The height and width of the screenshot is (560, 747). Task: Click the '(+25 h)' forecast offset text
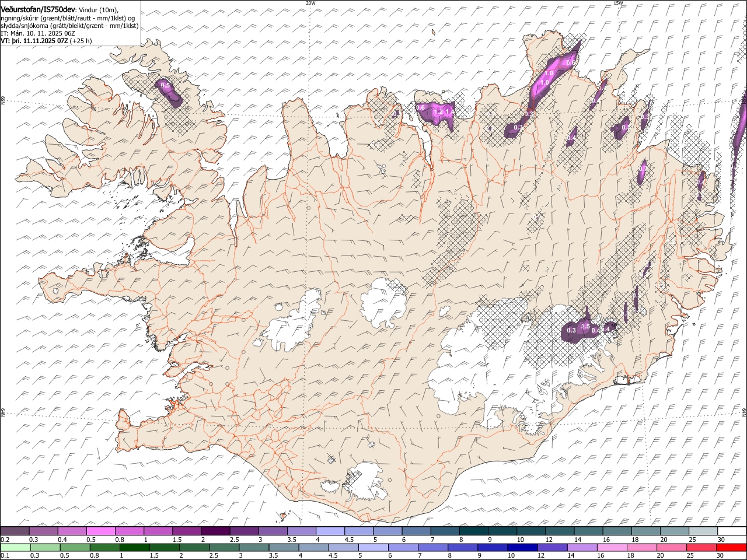point(81,41)
